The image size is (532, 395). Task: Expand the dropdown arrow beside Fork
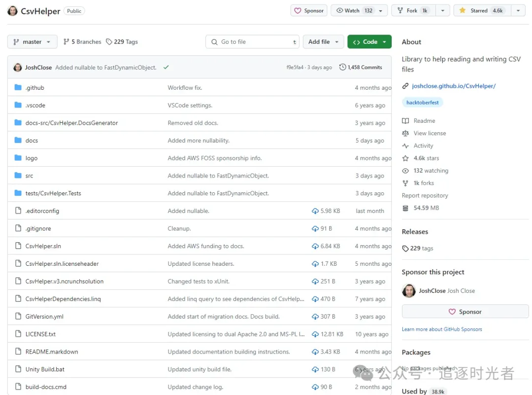442,10
